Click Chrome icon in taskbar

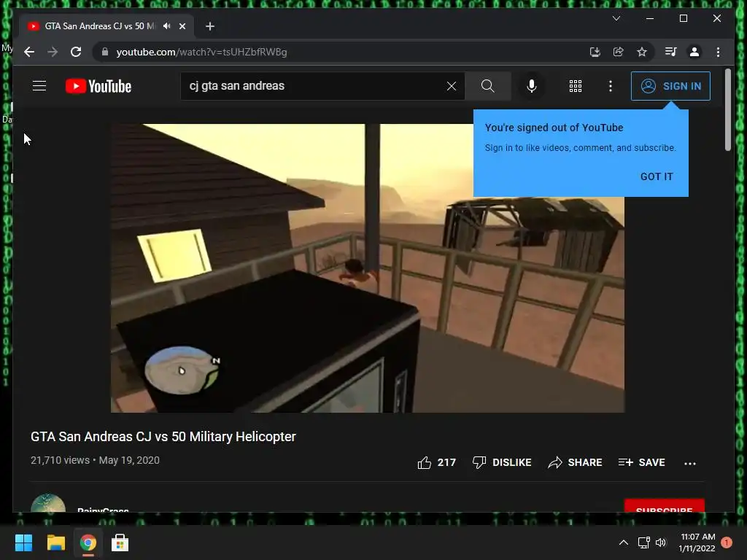pyautogui.click(x=88, y=542)
